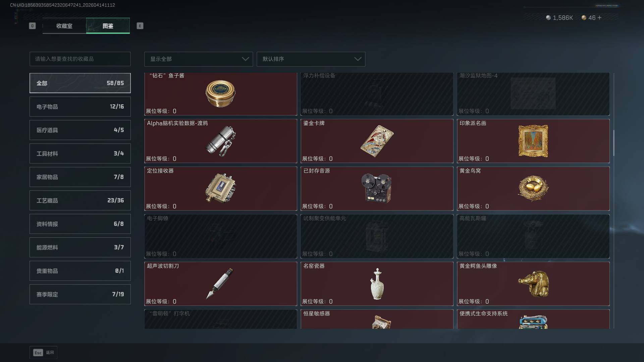
Task: Click the collectible search input field
Action: pos(80,59)
